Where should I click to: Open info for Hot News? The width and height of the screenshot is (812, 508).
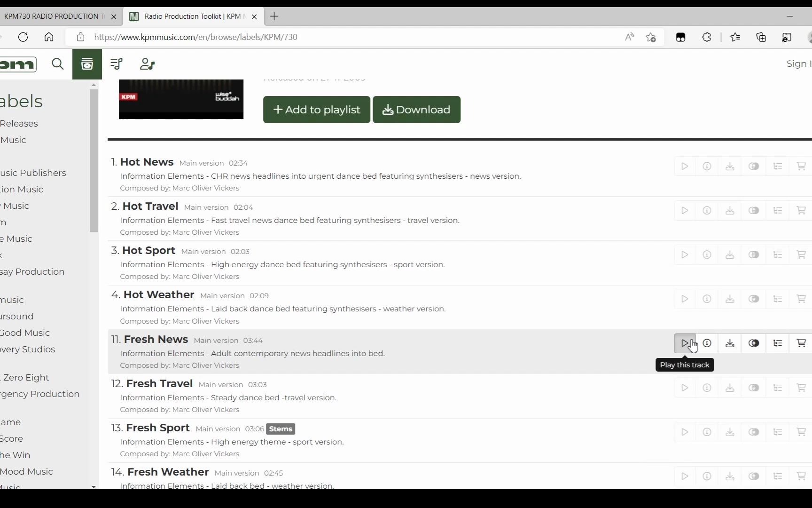tap(707, 166)
